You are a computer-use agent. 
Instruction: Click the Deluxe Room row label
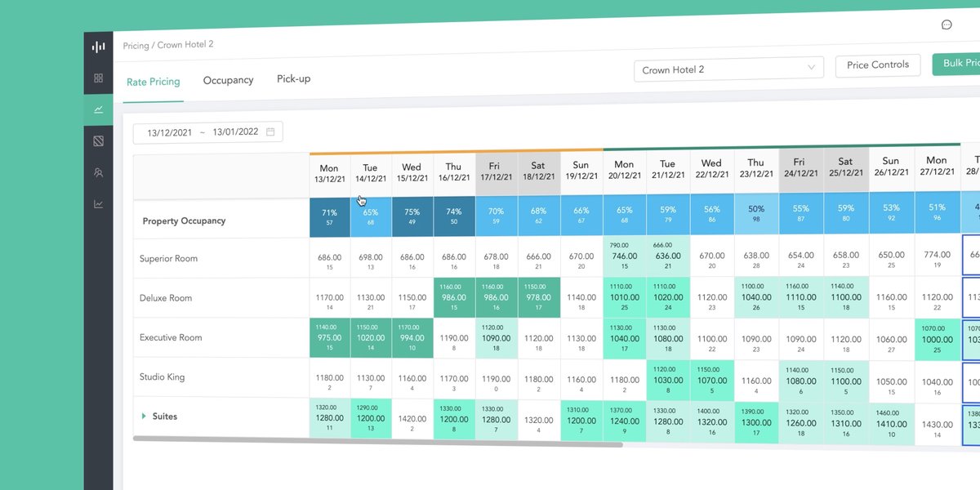tap(166, 298)
